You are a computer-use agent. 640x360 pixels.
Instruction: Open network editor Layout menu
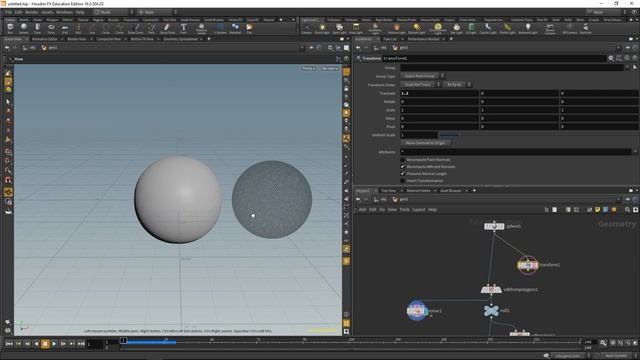click(419, 209)
